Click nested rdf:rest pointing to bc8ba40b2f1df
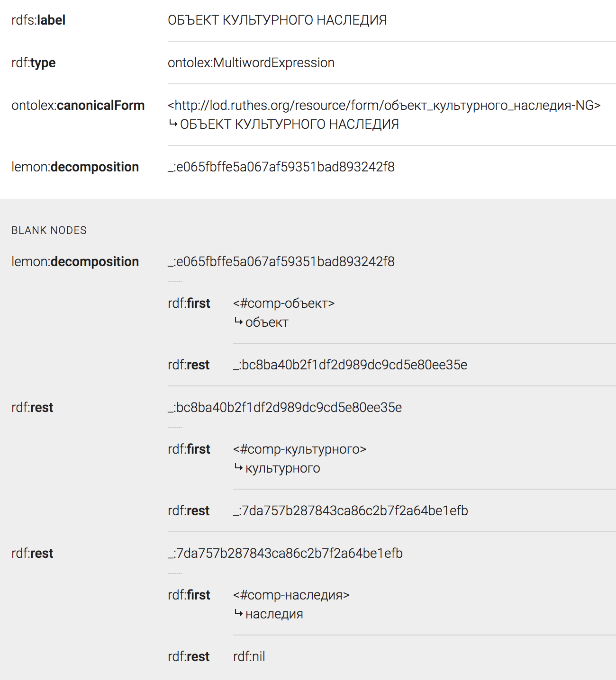The width and height of the screenshot is (616, 680). [189, 365]
